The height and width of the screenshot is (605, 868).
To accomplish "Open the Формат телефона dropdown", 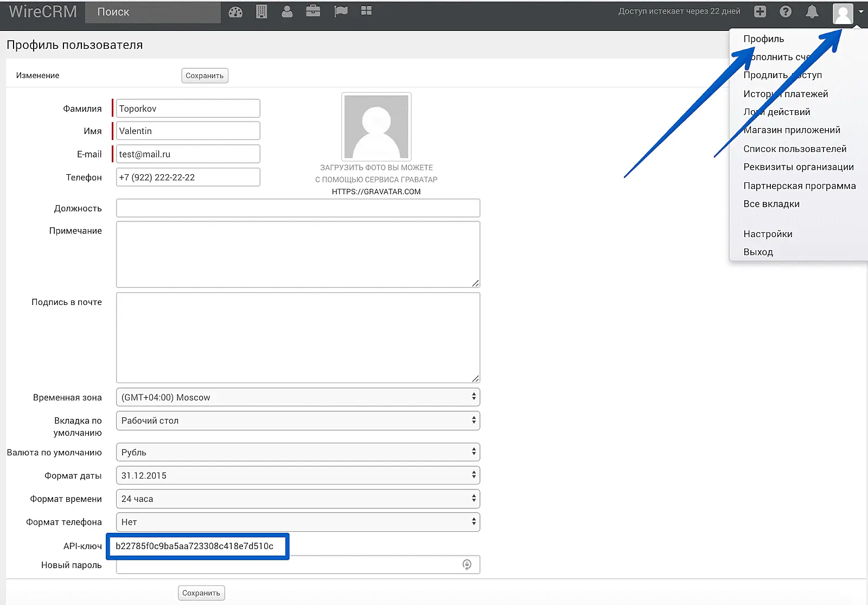I will 298,522.
